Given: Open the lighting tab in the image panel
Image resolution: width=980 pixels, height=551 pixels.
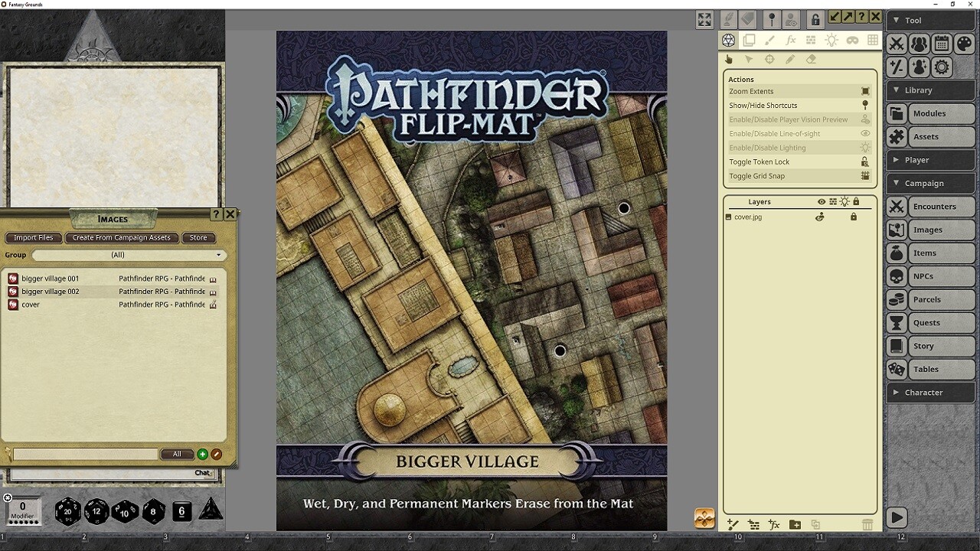Looking at the screenshot, I should point(831,40).
